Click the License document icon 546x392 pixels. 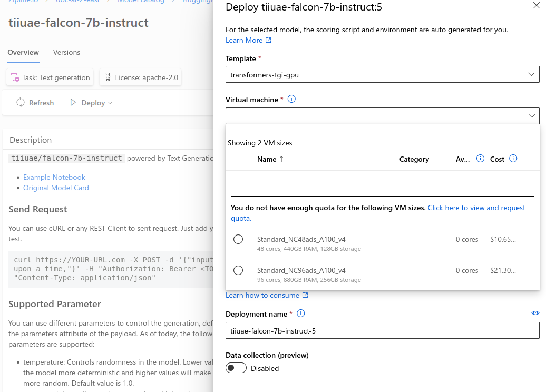coord(108,77)
